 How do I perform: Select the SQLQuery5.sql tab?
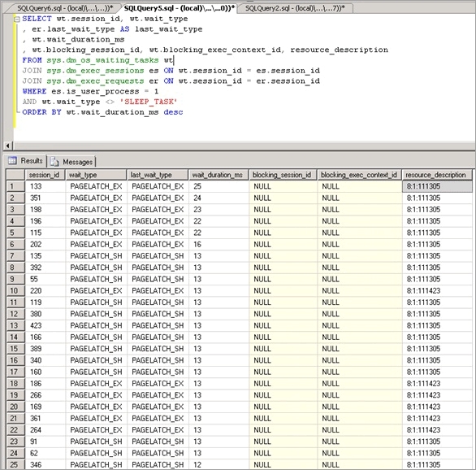tap(179, 8)
